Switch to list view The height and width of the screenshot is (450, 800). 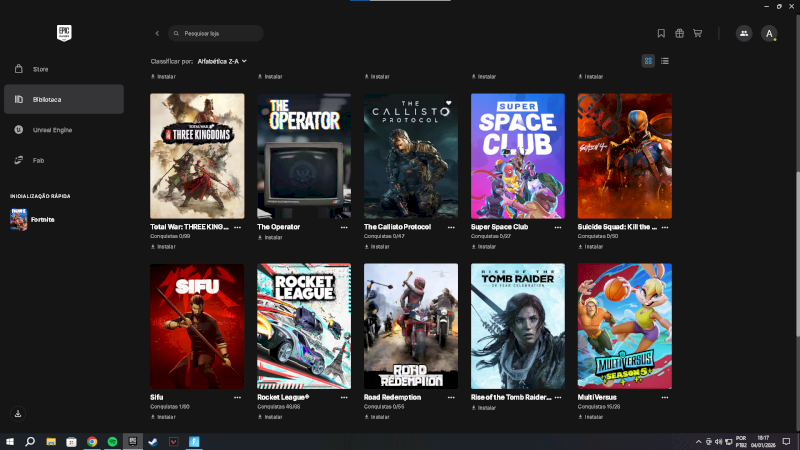pos(665,61)
